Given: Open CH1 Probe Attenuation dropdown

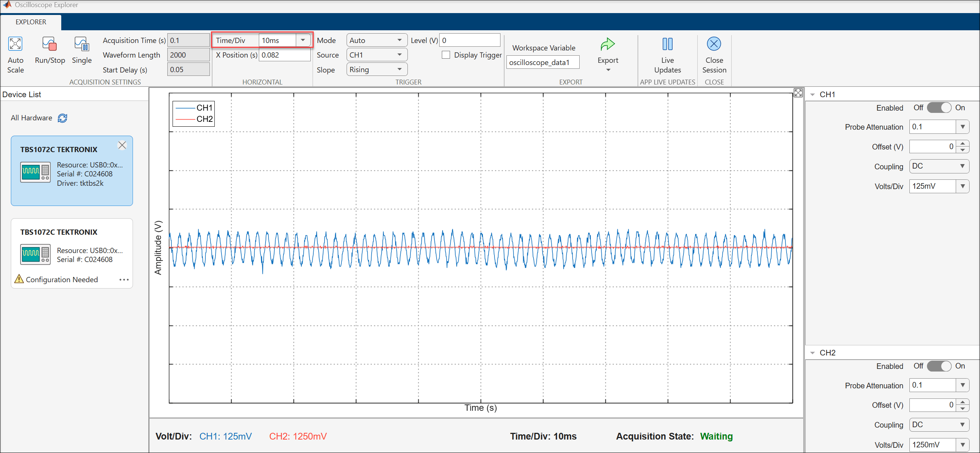Looking at the screenshot, I should point(962,127).
